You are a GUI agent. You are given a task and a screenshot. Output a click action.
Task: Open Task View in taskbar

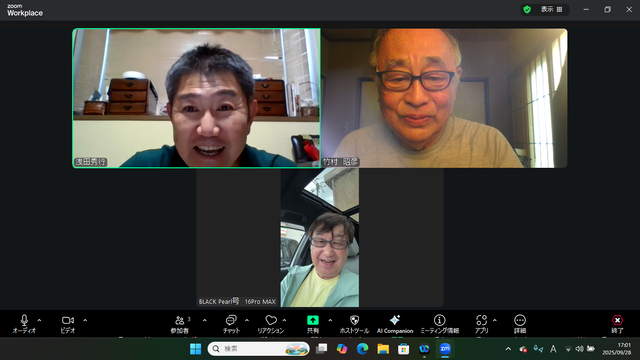[322, 349]
